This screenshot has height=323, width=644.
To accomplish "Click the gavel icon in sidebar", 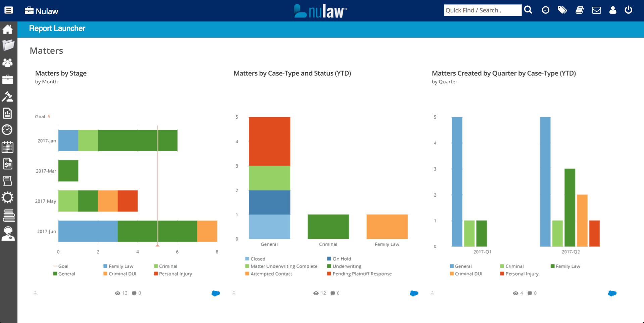I will tap(8, 96).
